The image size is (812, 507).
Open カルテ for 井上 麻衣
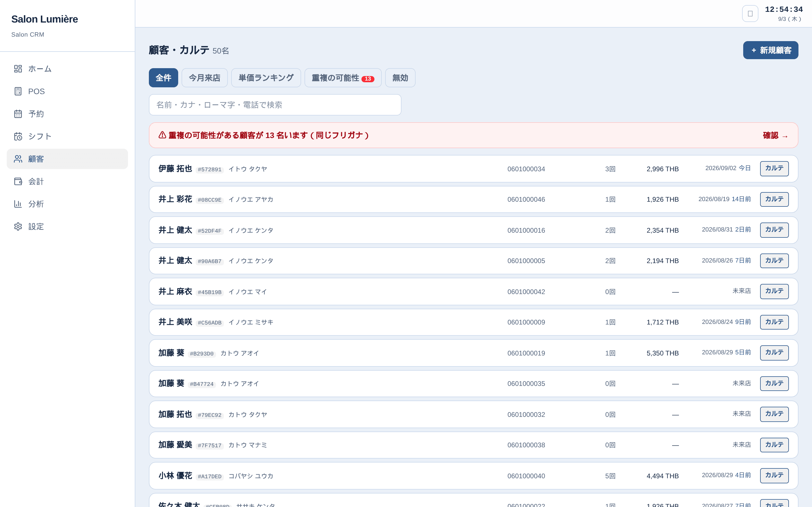[x=774, y=291]
